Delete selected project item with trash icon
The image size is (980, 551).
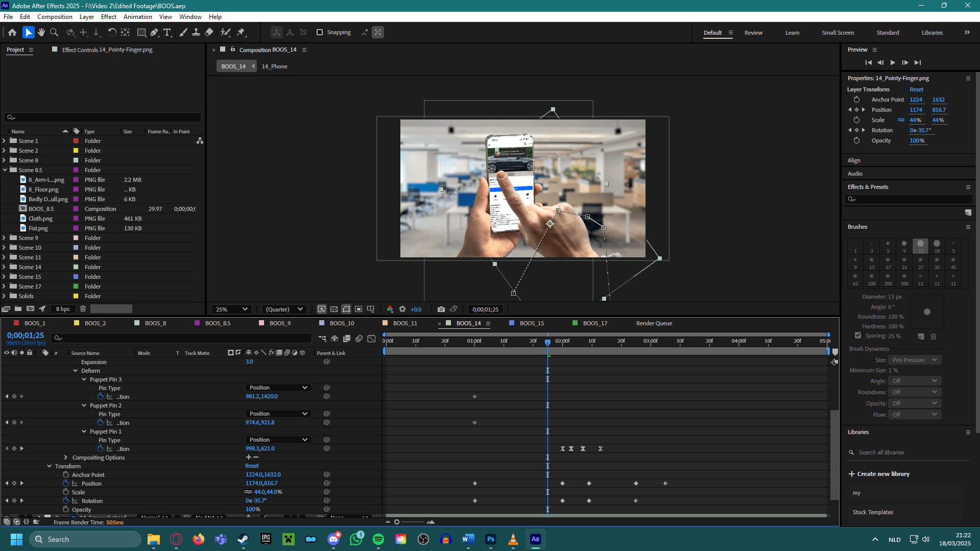(x=83, y=308)
